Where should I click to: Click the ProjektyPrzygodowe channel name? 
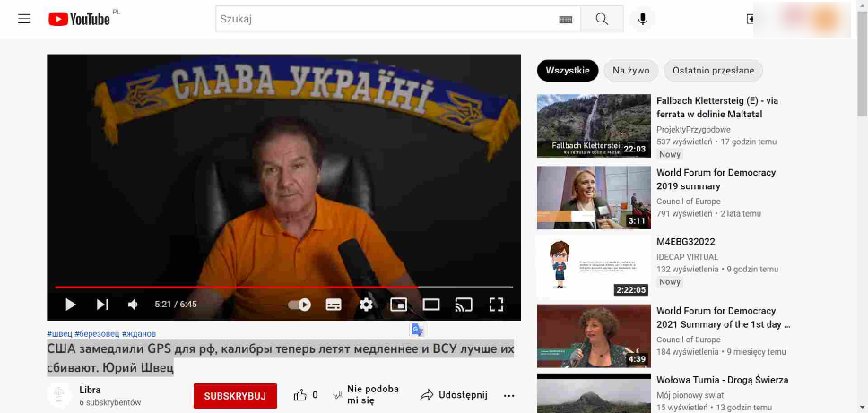coord(694,129)
